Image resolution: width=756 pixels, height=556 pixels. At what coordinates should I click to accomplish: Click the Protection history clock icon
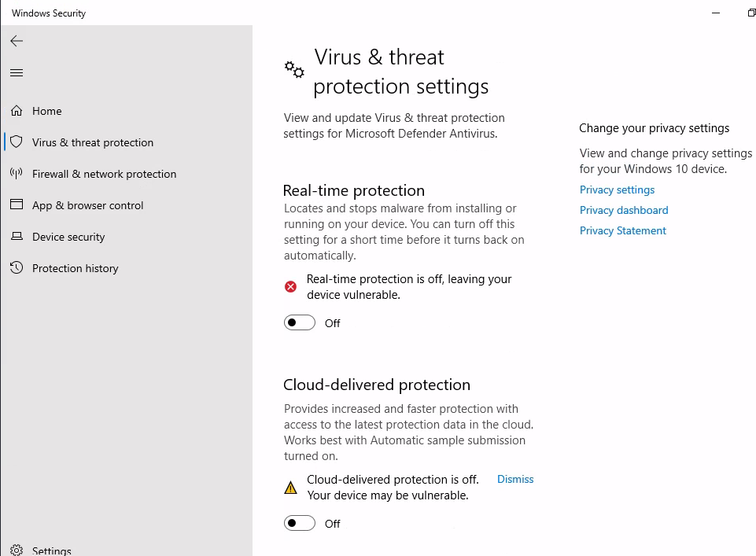(x=17, y=267)
